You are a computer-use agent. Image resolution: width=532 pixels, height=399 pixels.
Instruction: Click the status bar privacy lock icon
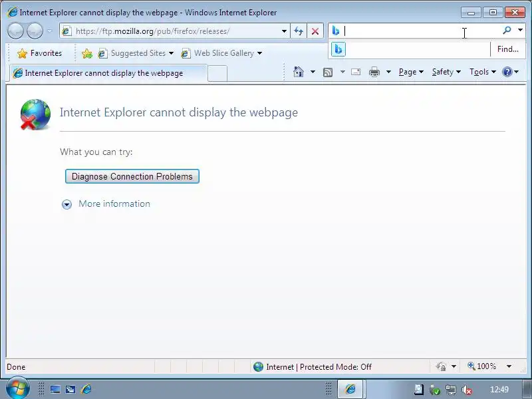tap(441, 367)
